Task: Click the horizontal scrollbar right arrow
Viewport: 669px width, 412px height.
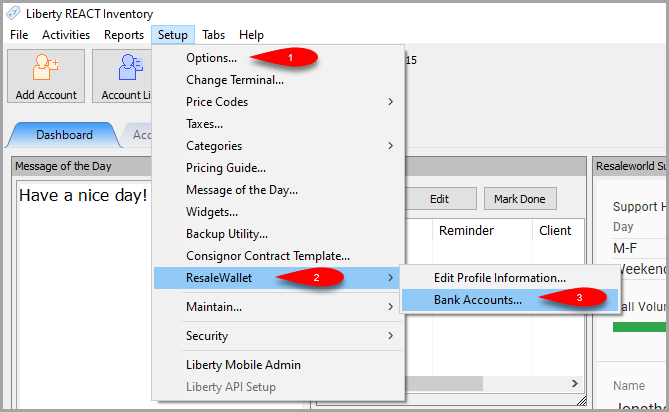Action: coord(575,383)
